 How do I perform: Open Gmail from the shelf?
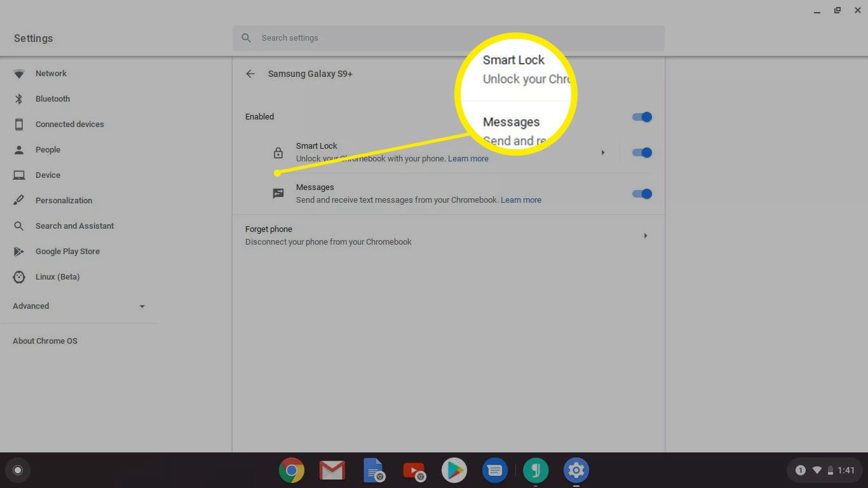[x=332, y=471]
